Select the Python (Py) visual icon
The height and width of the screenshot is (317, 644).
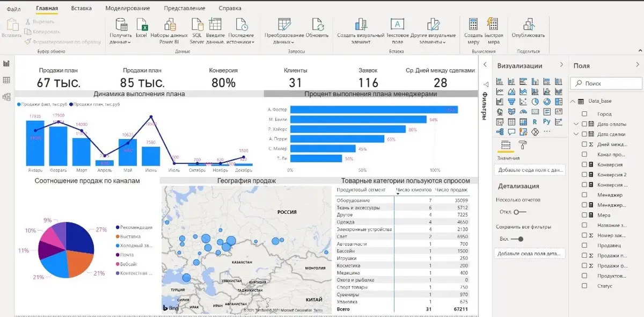pos(547,121)
